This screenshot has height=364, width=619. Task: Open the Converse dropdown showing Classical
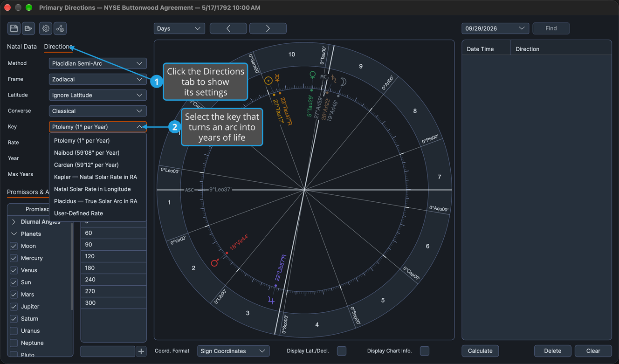pyautogui.click(x=98, y=111)
